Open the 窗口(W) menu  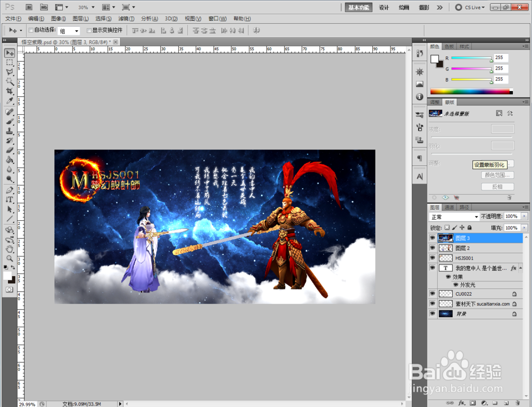(218, 19)
